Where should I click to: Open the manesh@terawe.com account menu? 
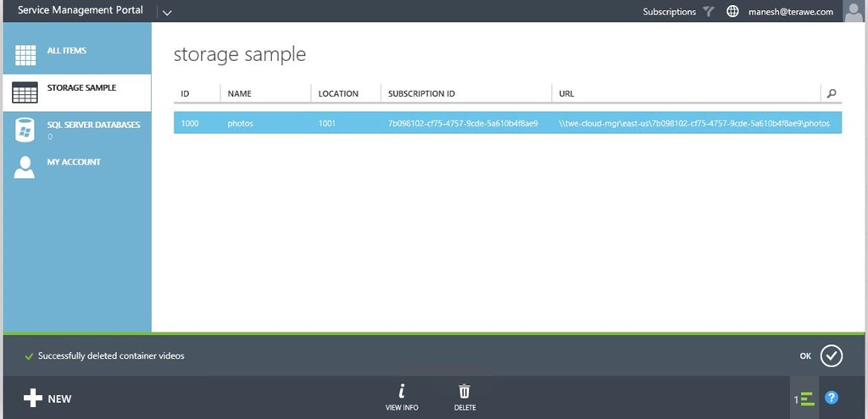point(790,12)
